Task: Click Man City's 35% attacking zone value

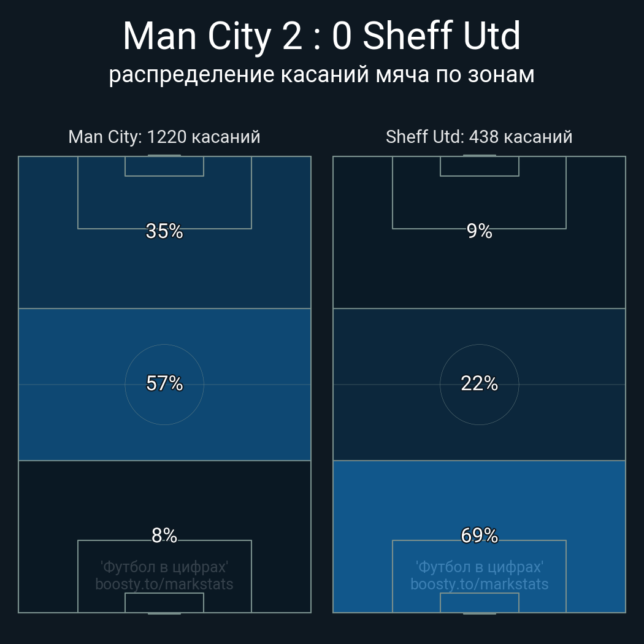Action: (x=164, y=231)
